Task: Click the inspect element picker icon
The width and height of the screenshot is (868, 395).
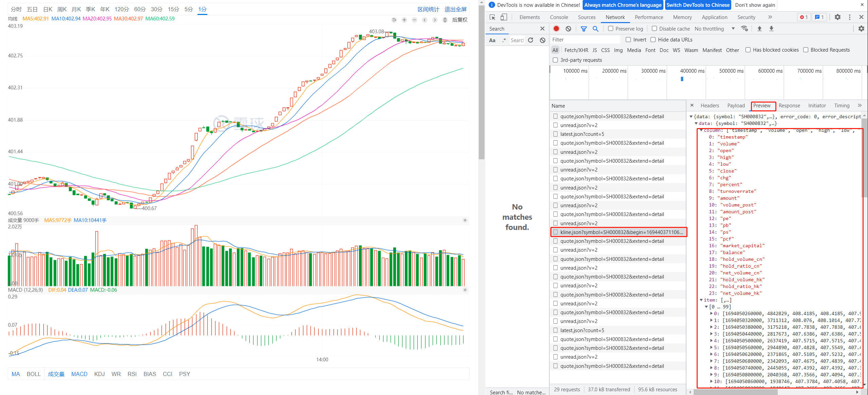Action: pos(492,17)
